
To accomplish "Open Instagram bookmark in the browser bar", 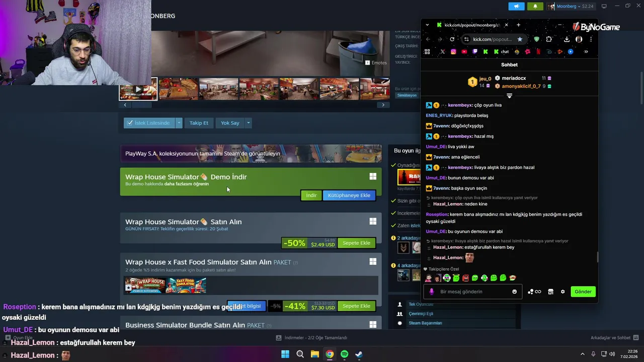I will tap(453, 51).
